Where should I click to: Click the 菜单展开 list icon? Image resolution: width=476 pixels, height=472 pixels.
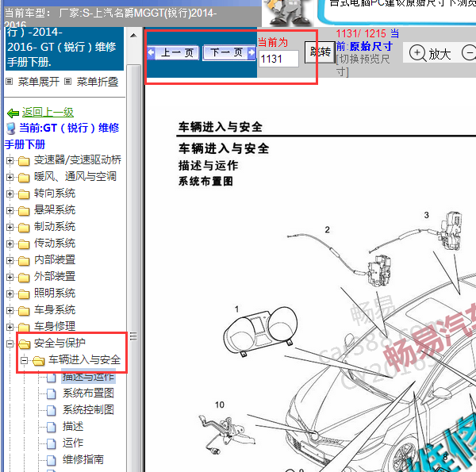pos(10,82)
